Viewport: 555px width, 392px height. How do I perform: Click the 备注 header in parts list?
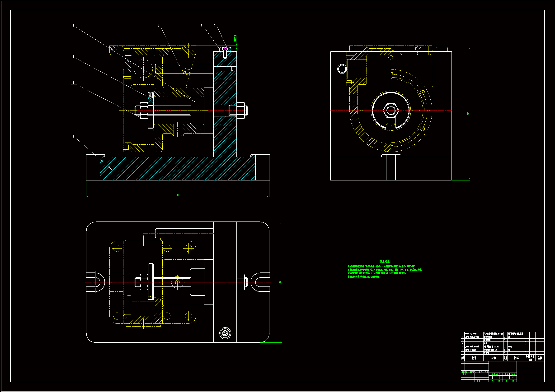point(540,358)
